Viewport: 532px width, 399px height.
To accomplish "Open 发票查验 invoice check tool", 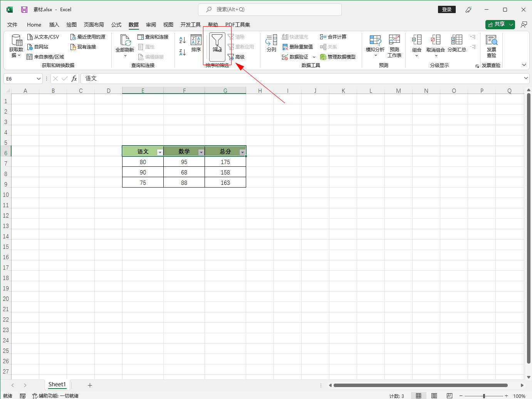I will [x=491, y=45].
